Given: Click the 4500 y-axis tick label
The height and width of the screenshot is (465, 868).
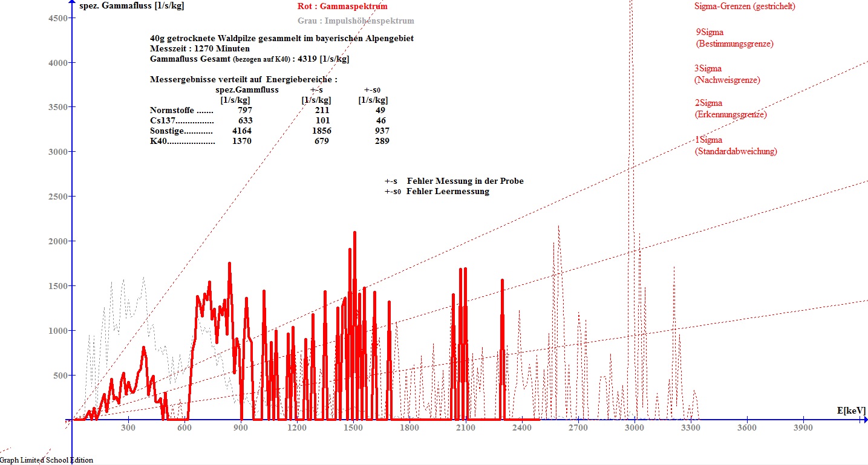Looking at the screenshot, I should [x=57, y=18].
